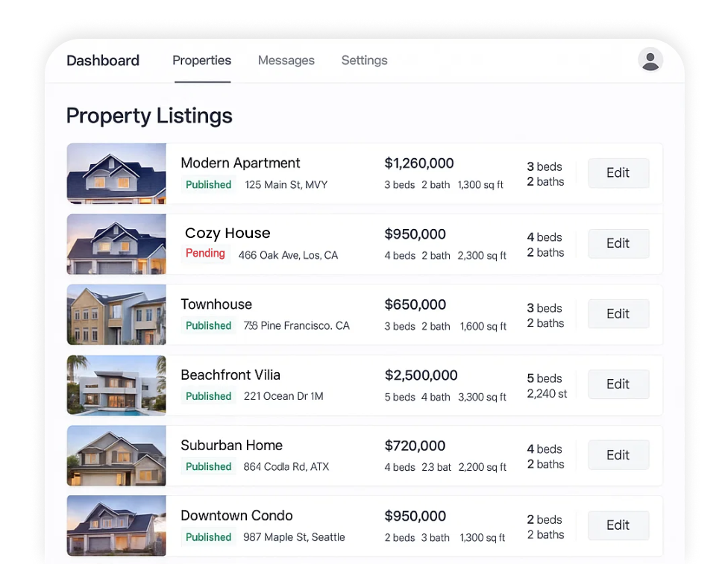Click Downtown Condo's $950,000 price
728x564 pixels.
pos(415,516)
